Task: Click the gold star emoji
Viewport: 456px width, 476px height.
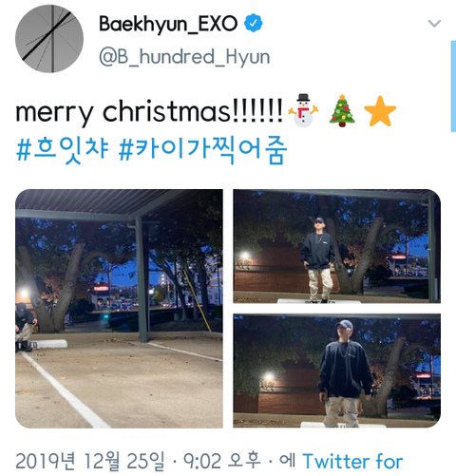Action: pos(380,111)
